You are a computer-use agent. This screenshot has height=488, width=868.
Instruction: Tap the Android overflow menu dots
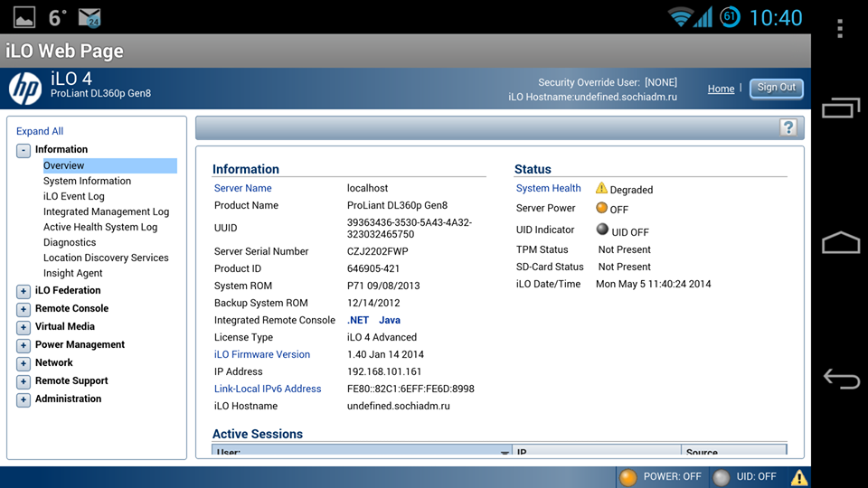click(840, 28)
